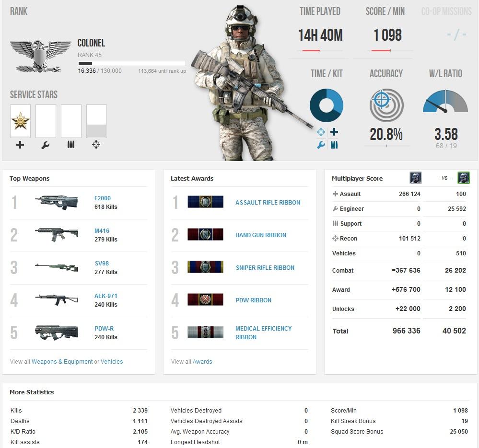The width and height of the screenshot is (479, 448).
Task: Click the Kills value 2 339
Action: click(x=140, y=411)
